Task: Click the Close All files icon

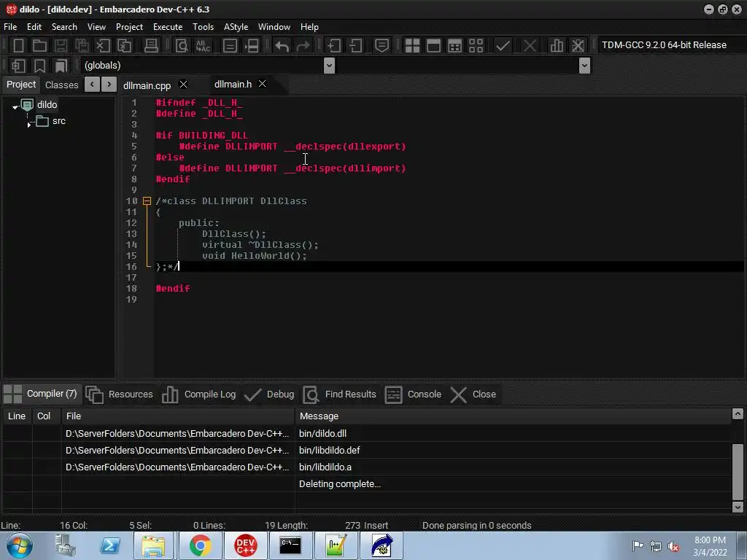Action: 124,46
